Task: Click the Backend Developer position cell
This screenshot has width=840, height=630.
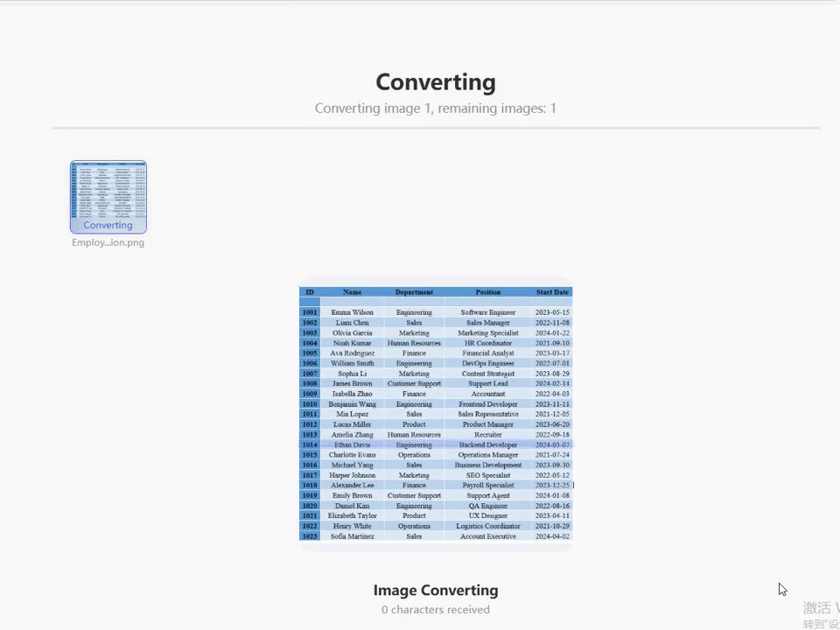Action: (x=487, y=444)
